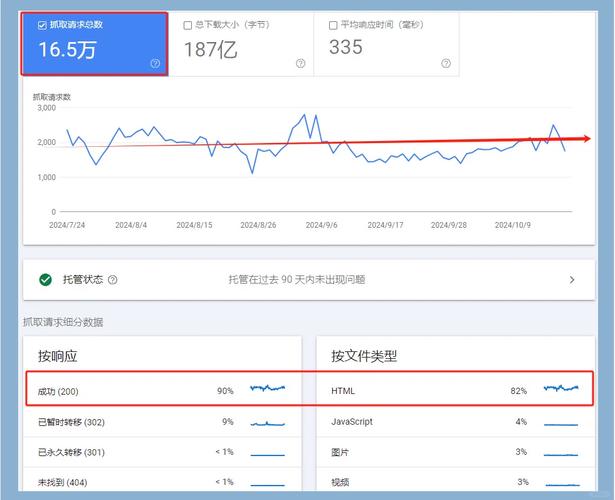
Task: Enable the 总下载大小 (字节) checkbox
Action: [187, 25]
